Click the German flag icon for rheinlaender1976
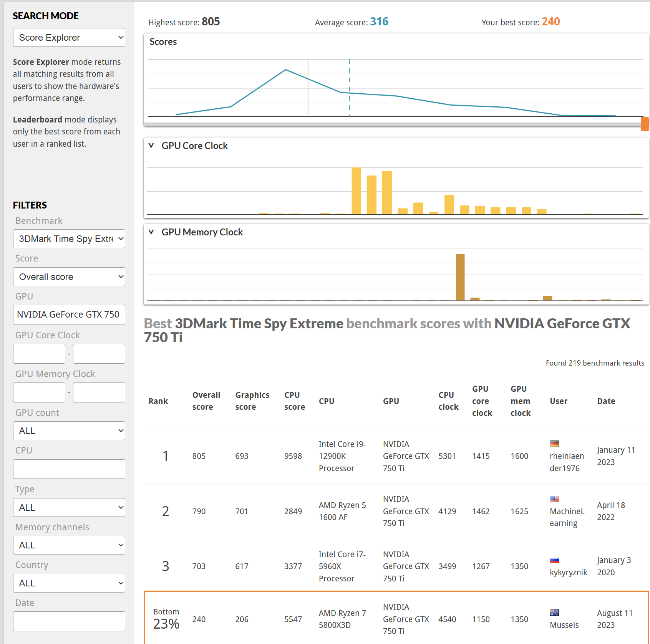650x644 pixels. tap(554, 444)
